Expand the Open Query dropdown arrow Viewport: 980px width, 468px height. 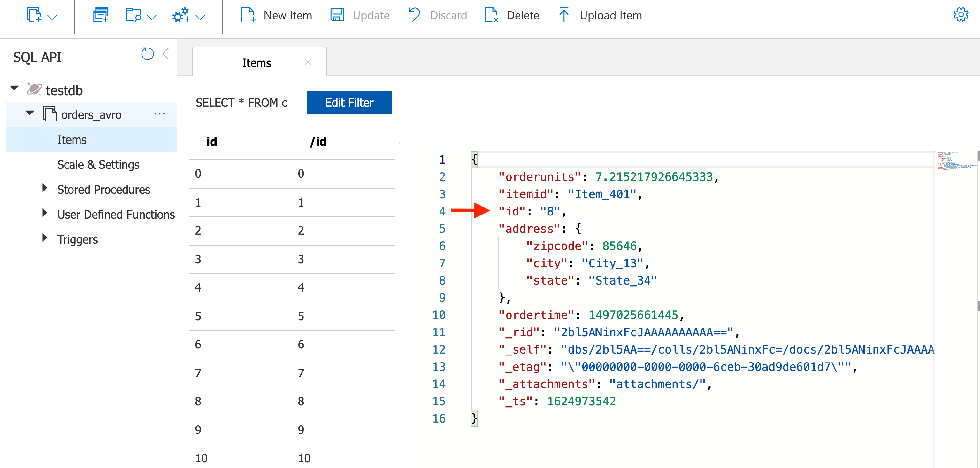[151, 17]
